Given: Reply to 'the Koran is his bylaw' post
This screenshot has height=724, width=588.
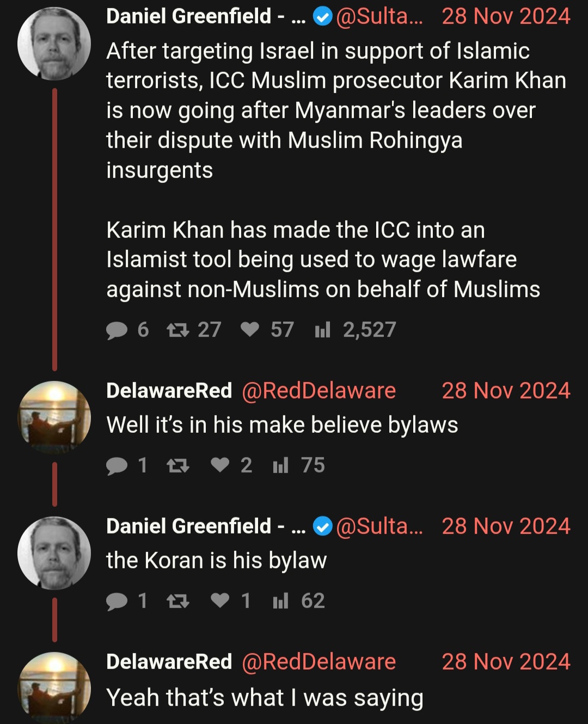Looking at the screenshot, I should point(126,601).
